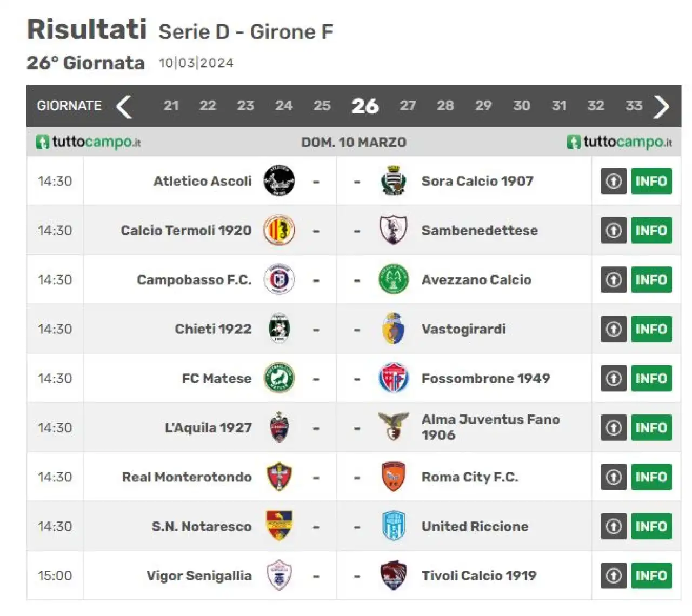The image size is (692, 616).
Task: Open the Sambenedettese team link
Action: [480, 231]
